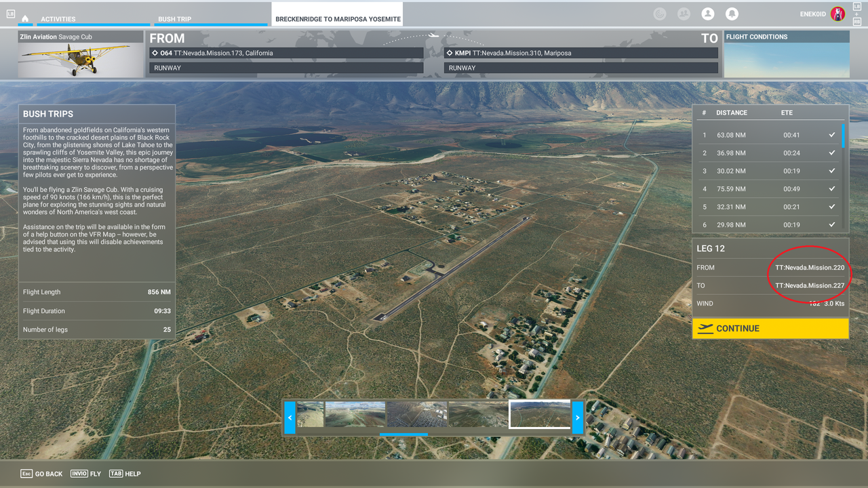Screen dimensions: 868x488
Task: Click the carousel blue progress bar
Action: point(403,434)
